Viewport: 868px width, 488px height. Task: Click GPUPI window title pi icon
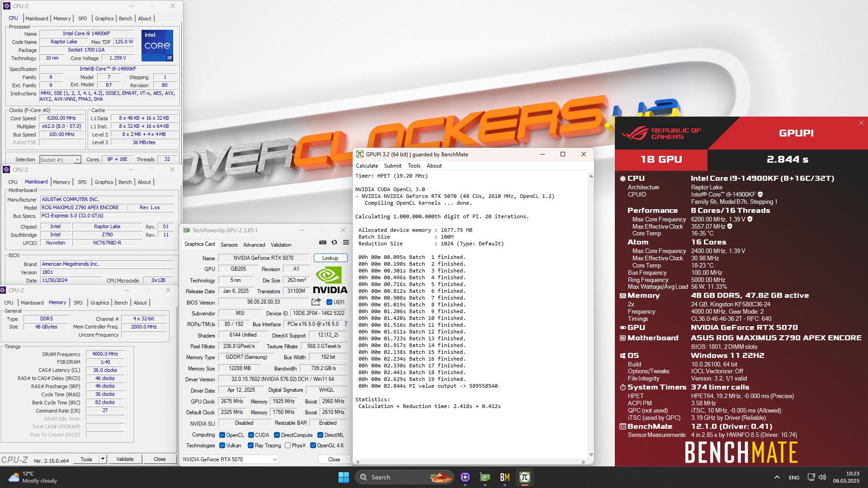359,155
